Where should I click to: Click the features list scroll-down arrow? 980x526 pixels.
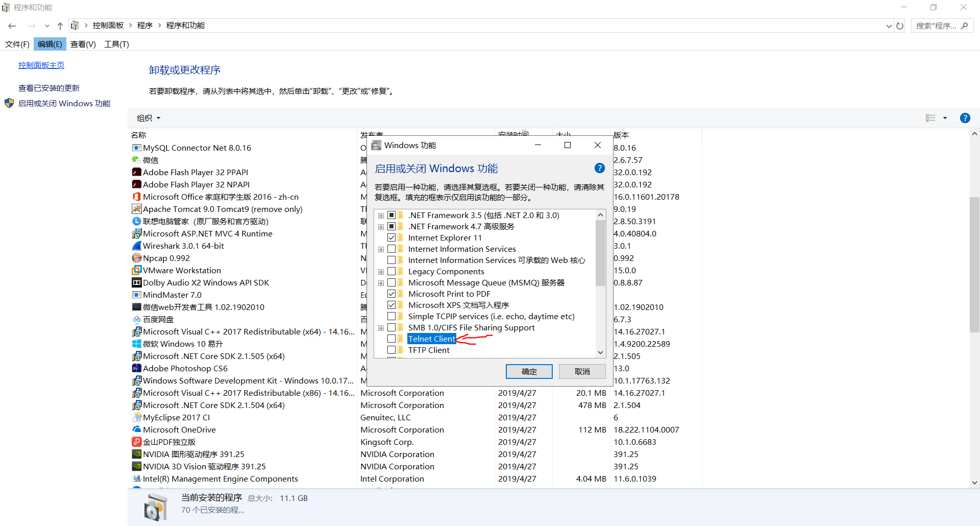[600, 352]
